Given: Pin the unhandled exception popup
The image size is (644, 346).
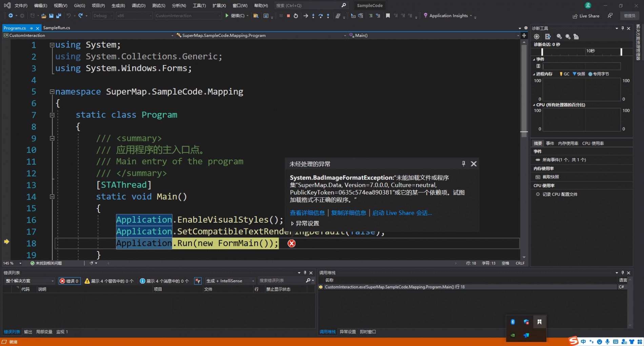Looking at the screenshot, I should 463,164.
